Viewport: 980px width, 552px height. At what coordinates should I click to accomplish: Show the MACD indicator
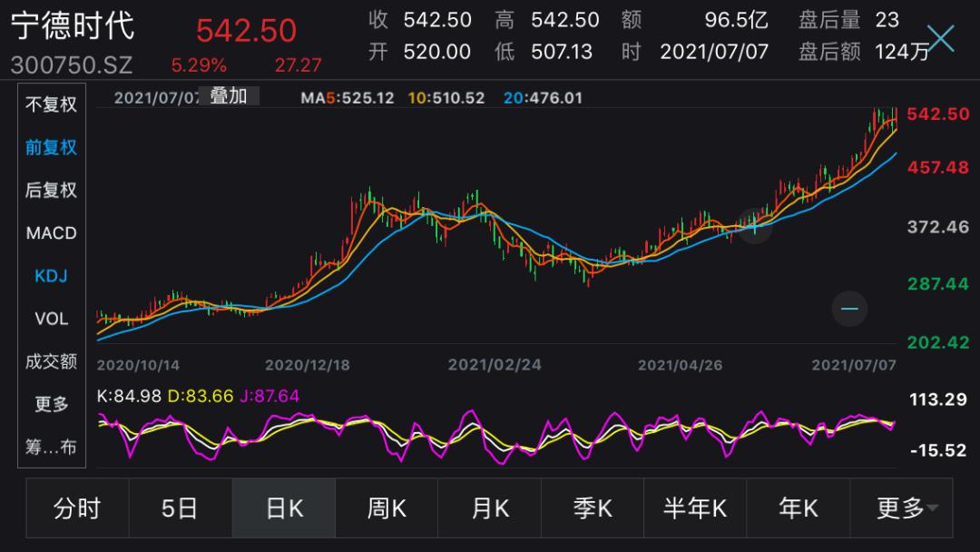click(x=51, y=233)
